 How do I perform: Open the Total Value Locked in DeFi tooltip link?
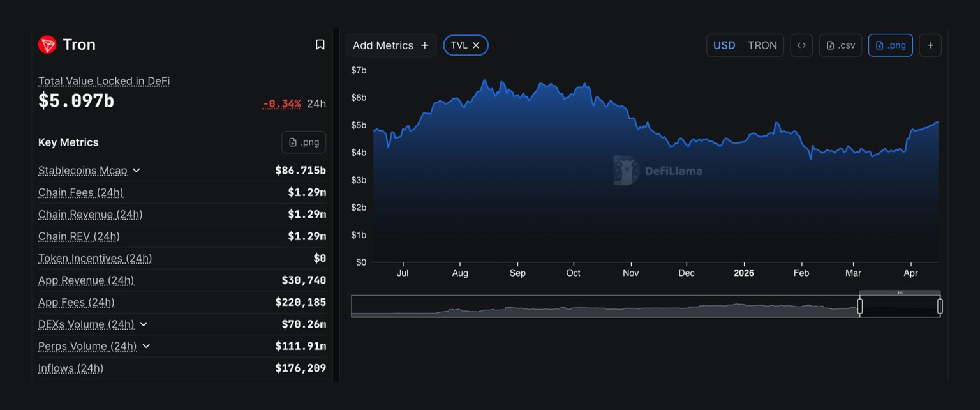(103, 81)
